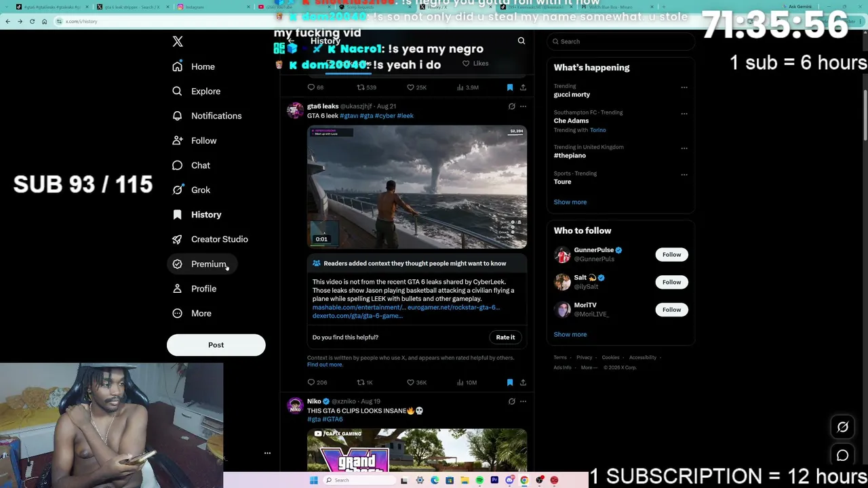Click the browser reload button

pyautogui.click(x=32, y=21)
